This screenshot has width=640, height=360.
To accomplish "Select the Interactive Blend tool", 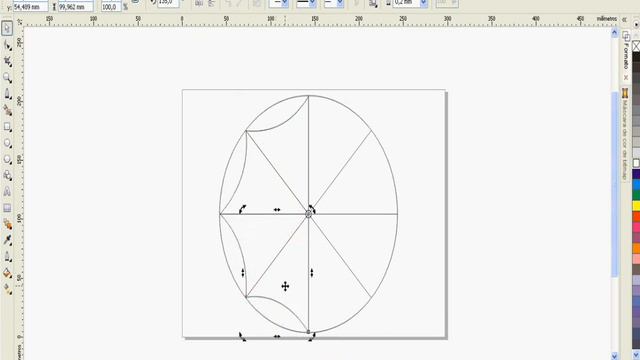I will click(x=7, y=224).
